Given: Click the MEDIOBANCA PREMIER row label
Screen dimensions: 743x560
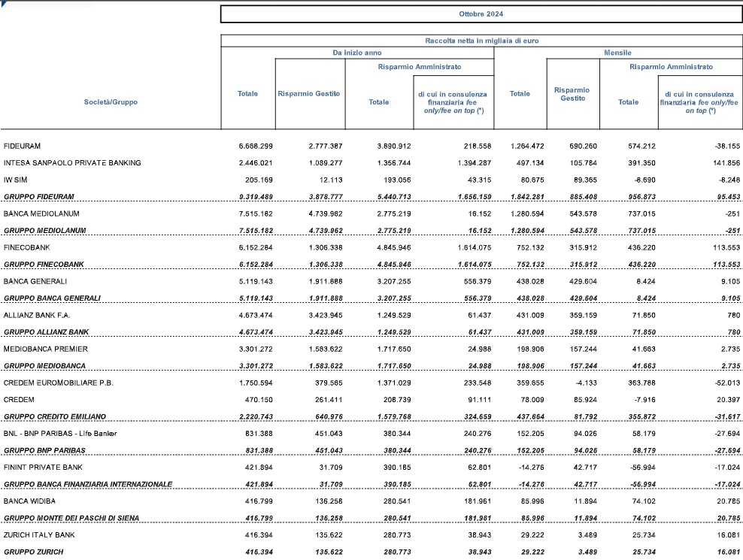Looking at the screenshot, I should 45,350.
